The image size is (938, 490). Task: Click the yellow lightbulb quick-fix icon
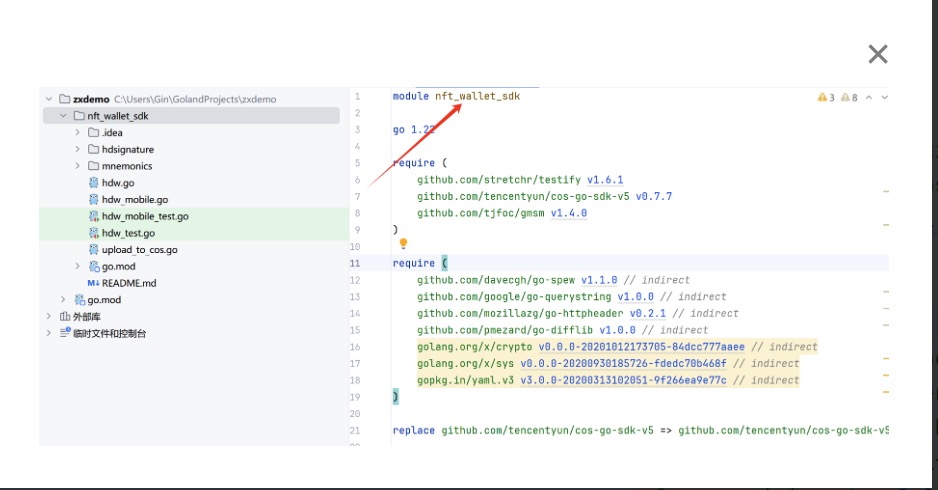pyautogui.click(x=404, y=243)
